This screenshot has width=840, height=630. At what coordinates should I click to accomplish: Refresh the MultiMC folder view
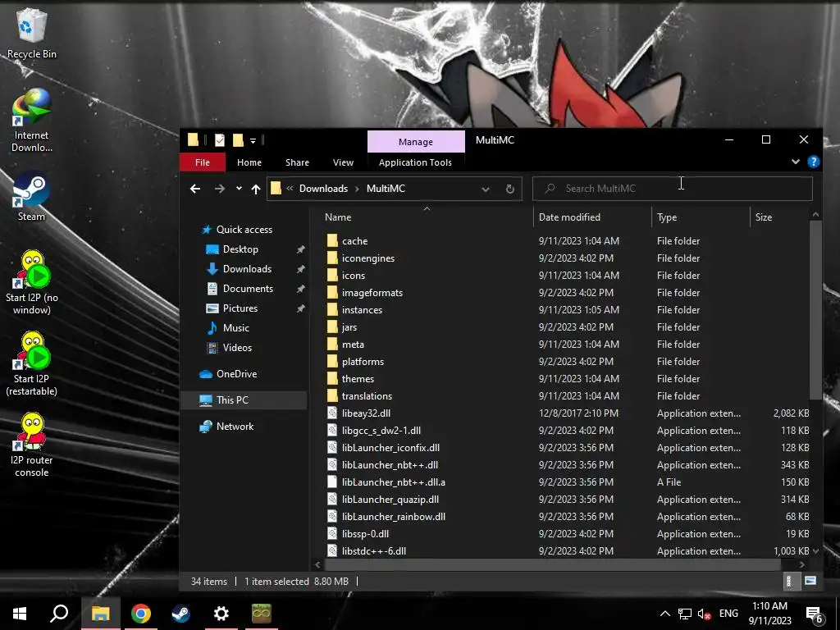pos(510,189)
